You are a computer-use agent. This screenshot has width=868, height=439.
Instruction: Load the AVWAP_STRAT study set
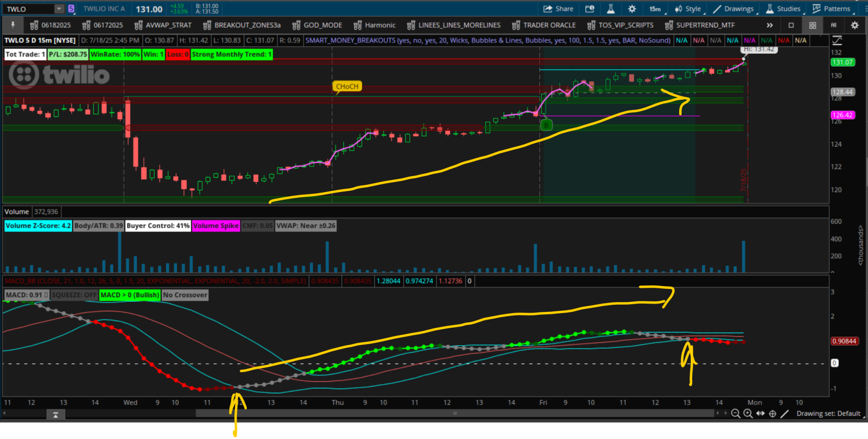(x=163, y=25)
